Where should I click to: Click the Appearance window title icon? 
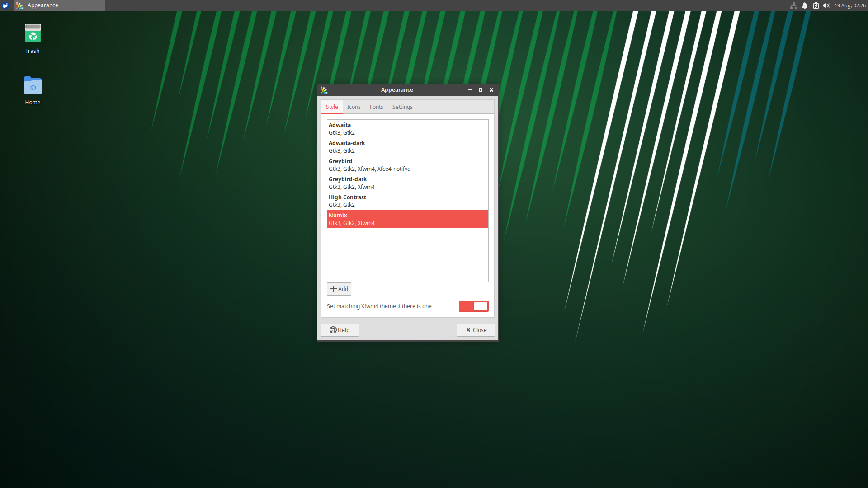[x=324, y=90]
